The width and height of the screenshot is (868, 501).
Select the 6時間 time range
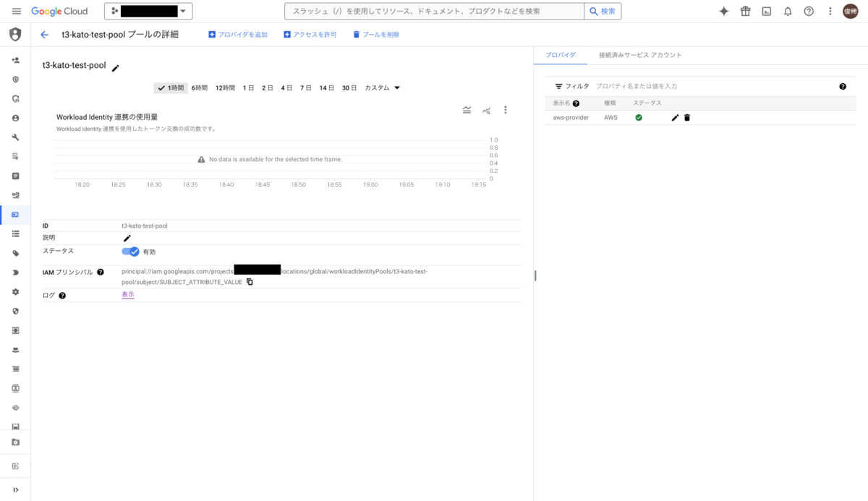click(x=200, y=87)
